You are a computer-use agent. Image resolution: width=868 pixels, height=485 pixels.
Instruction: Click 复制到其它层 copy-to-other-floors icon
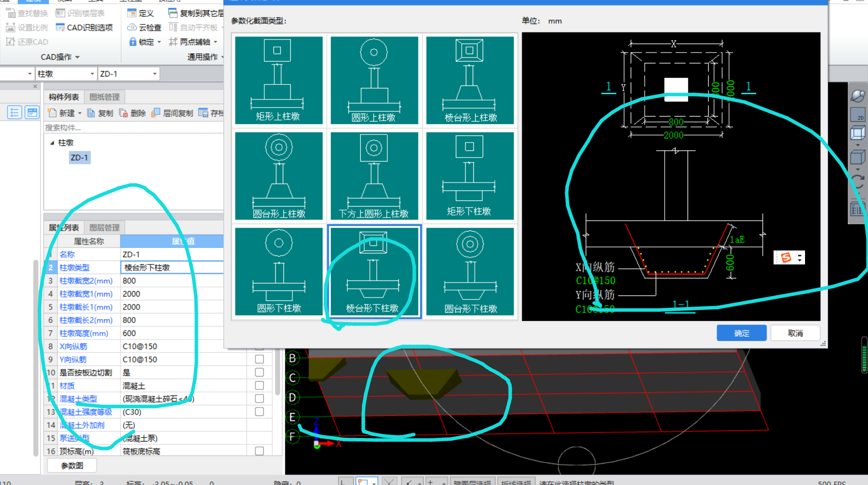172,13
